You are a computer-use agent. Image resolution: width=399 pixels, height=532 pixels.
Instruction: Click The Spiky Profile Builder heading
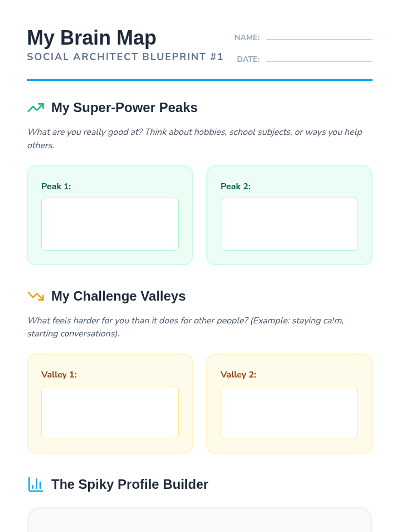click(130, 484)
